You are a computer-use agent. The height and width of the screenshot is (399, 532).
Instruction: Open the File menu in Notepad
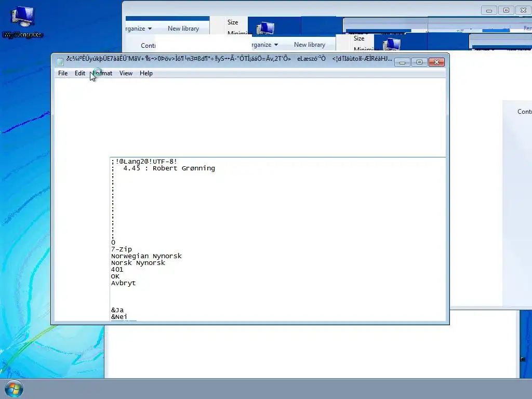point(63,73)
